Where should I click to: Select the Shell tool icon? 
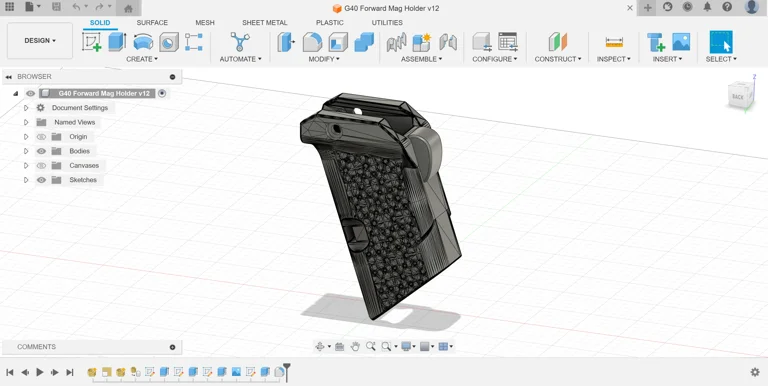(x=338, y=42)
